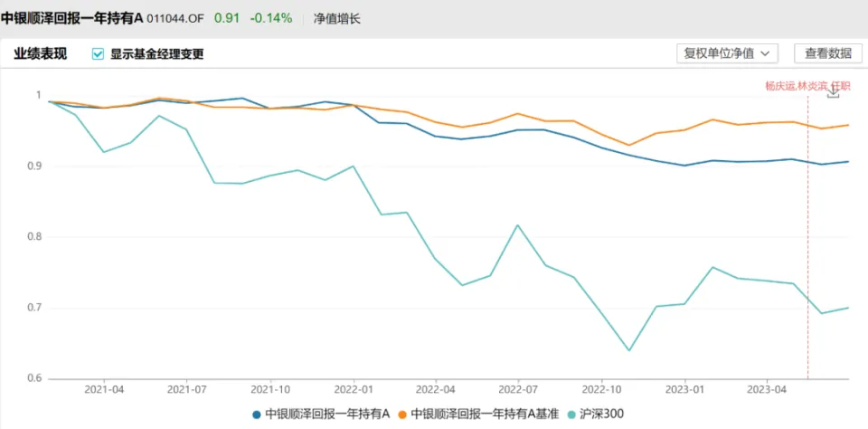868x429 pixels.
Task: Toggle 中银顺泽回报一年持有A series label in legend
Action: 327,414
